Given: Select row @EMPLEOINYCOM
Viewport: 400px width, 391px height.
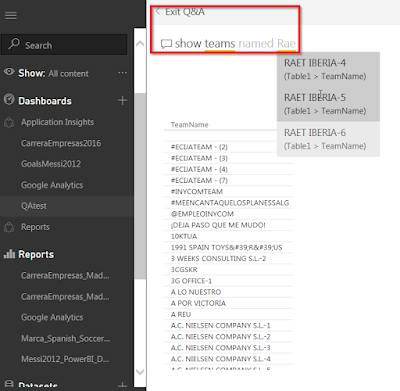Looking at the screenshot, I should (228, 214).
